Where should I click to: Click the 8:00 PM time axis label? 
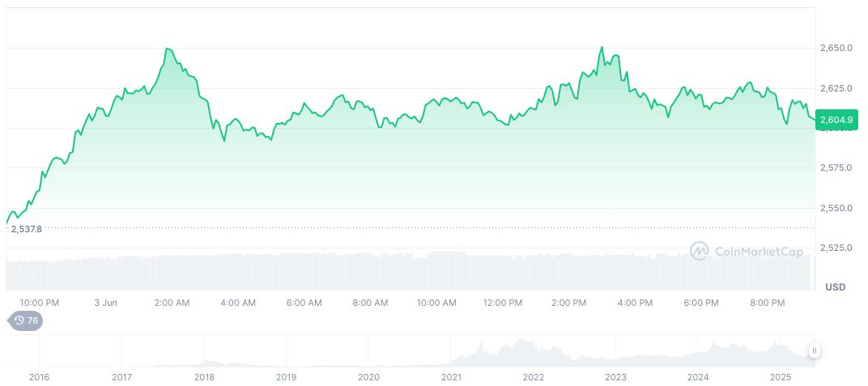[768, 303]
